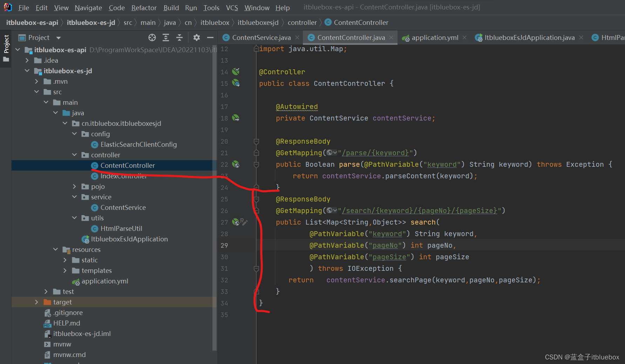The width and height of the screenshot is (625, 364).
Task: Collapse the itbluebox-es-api root node
Action: (18, 50)
